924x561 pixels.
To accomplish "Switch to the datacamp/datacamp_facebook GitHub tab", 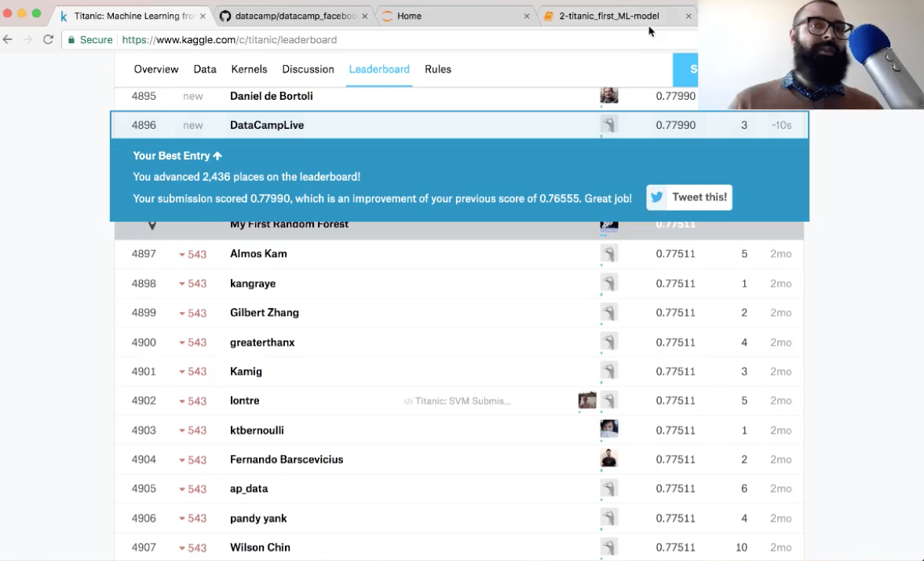I will click(296, 16).
